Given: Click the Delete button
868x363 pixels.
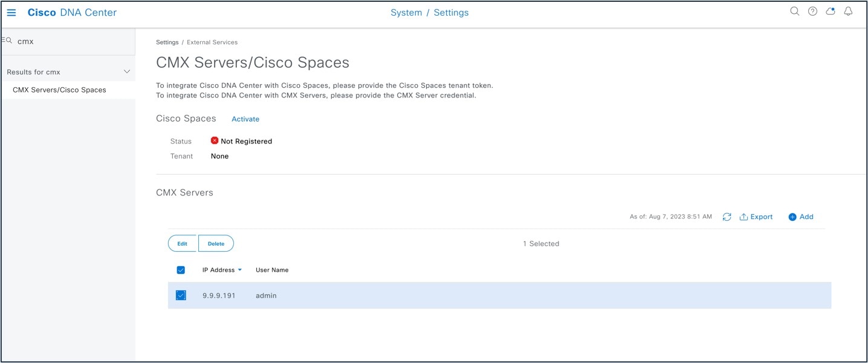Looking at the screenshot, I should tap(216, 243).
